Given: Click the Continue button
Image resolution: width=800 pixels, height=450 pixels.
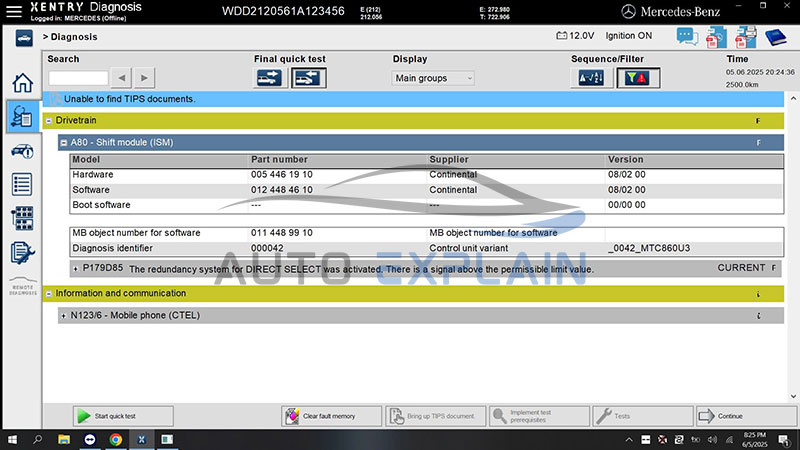Looking at the screenshot, I should 746,416.
